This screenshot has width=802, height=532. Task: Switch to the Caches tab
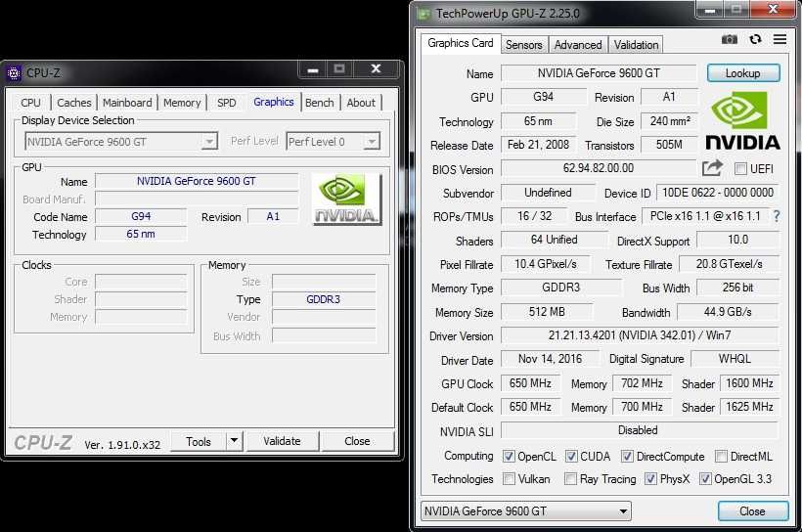(x=74, y=103)
